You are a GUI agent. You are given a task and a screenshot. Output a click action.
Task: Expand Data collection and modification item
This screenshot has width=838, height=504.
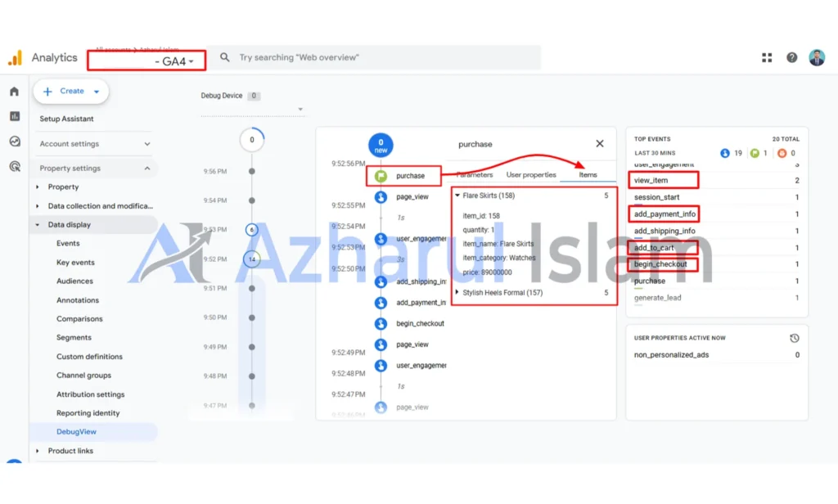pyautogui.click(x=38, y=205)
